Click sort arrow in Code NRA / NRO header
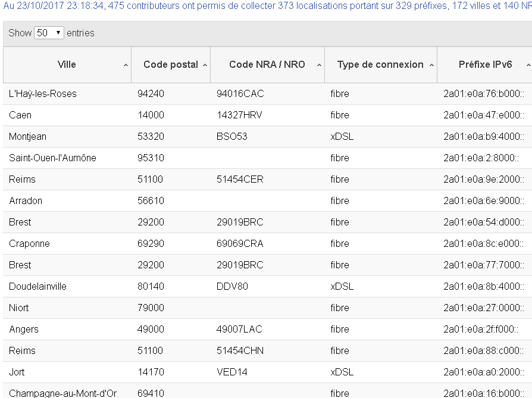 click(320, 65)
